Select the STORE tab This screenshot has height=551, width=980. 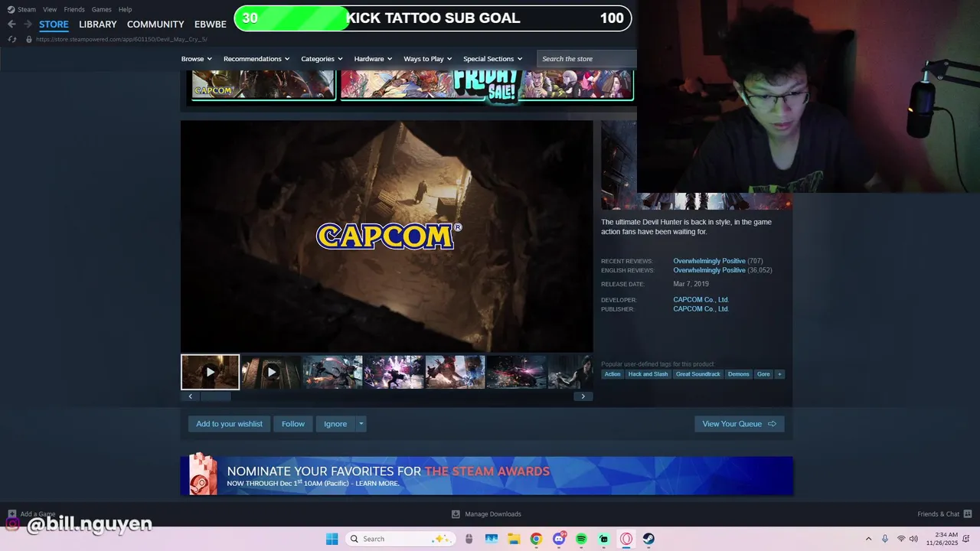[x=54, y=24]
